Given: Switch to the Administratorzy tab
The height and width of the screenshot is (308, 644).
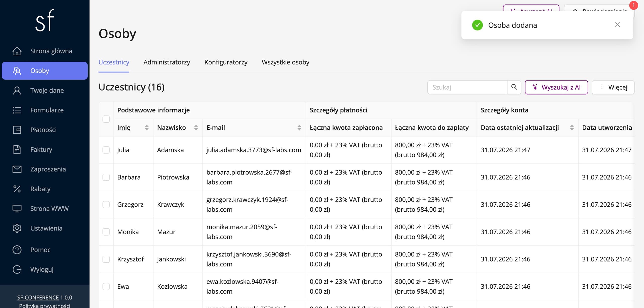Looking at the screenshot, I should pos(167,62).
